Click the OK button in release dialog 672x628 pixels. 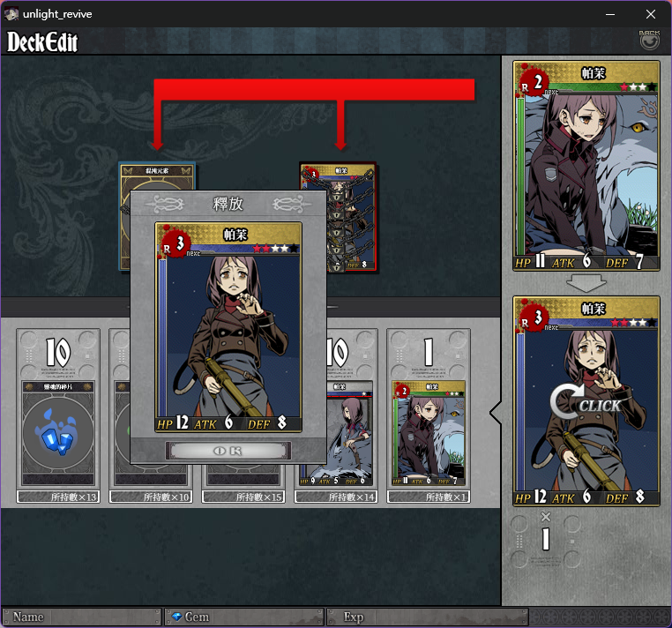(228, 451)
